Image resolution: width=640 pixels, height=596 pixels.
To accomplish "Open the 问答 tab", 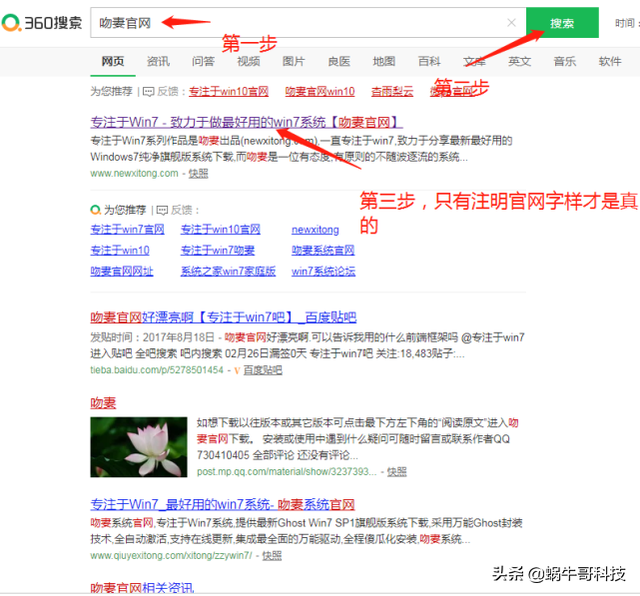I will 203,61.
